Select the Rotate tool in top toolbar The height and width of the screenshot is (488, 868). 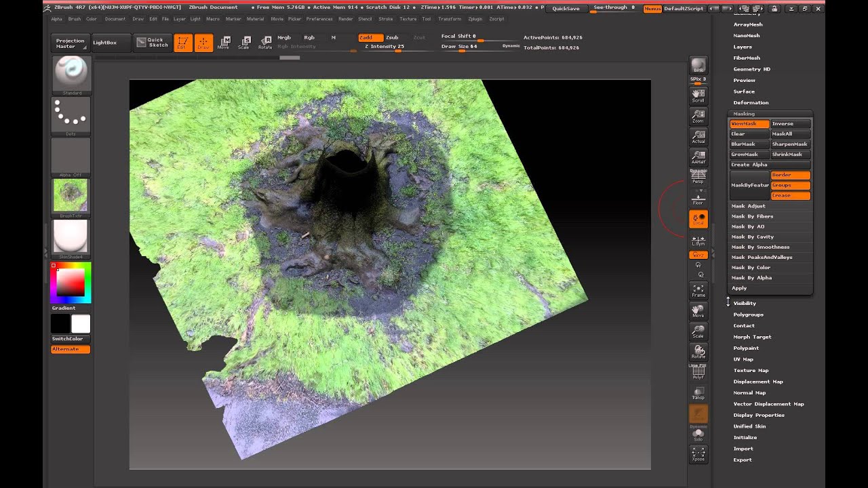pos(264,43)
